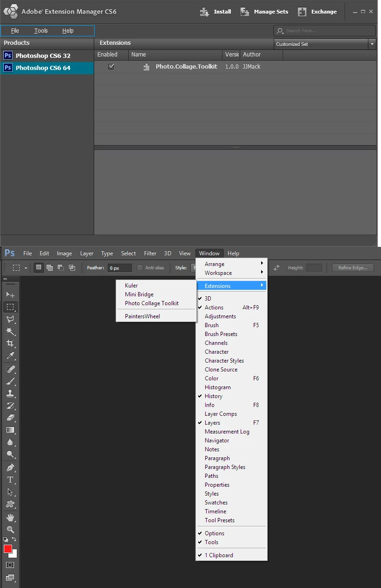Swap foreground and background colors
The width and height of the screenshot is (381, 588).
pyautogui.click(x=14, y=539)
